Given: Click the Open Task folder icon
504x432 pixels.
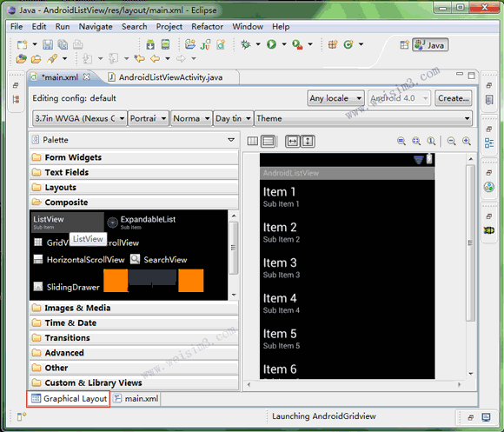Looking at the screenshot, I should click(x=36, y=59).
